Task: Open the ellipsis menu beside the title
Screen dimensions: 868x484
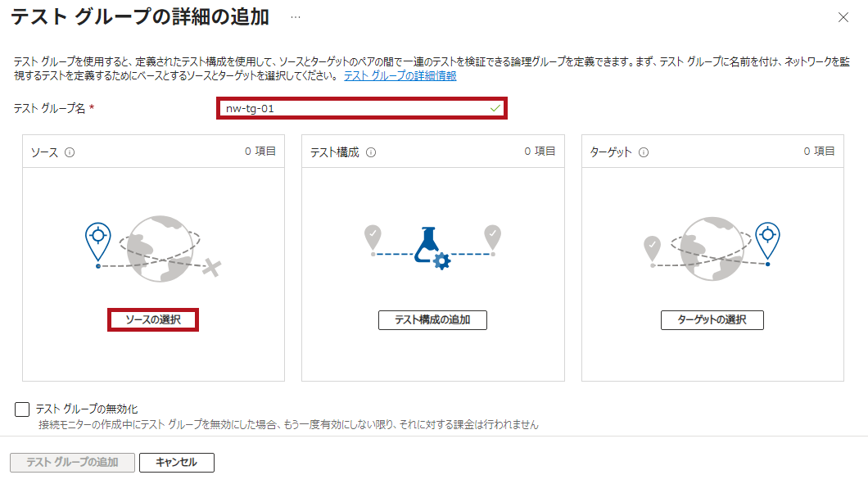Action: pyautogui.click(x=296, y=17)
